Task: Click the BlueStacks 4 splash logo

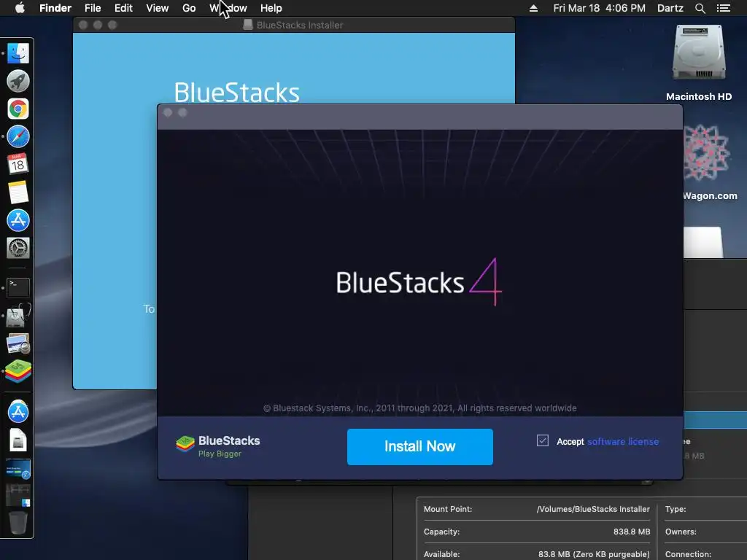Action: point(419,282)
